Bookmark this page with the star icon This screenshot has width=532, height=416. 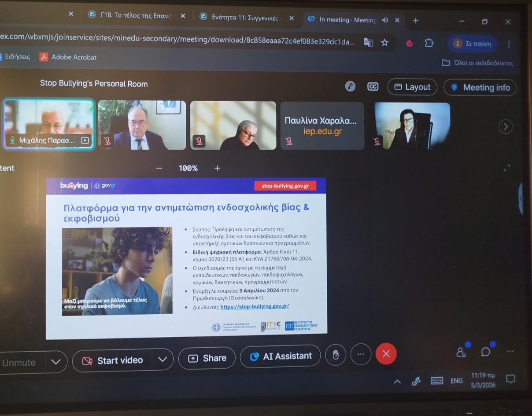(x=384, y=43)
